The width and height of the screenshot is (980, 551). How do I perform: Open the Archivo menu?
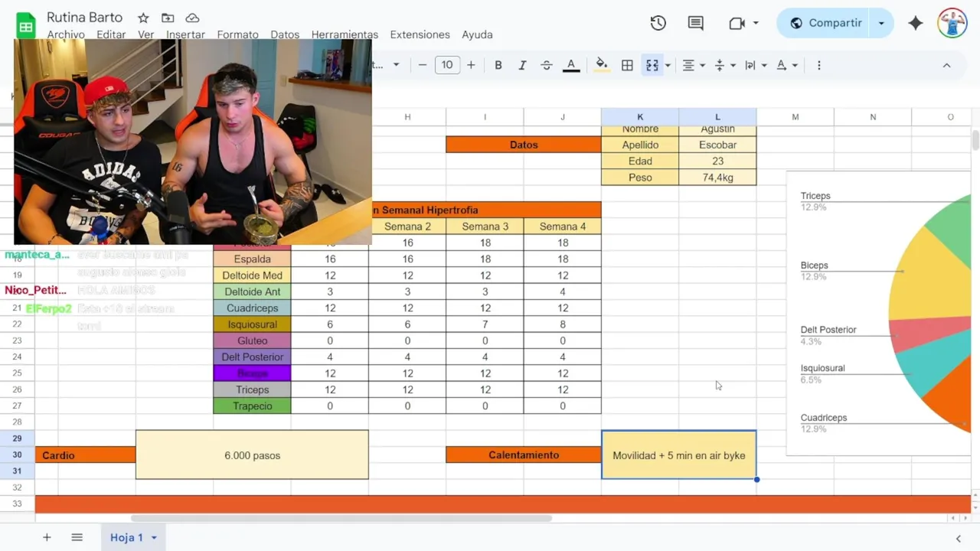pos(66,34)
